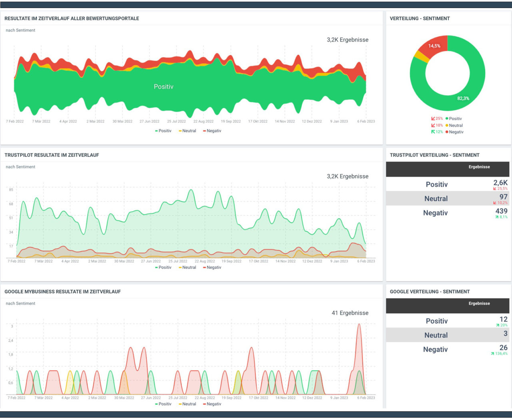Click the green upward arrow beside Negativ 12%
This screenshot has height=420, width=512.
tap(433, 132)
